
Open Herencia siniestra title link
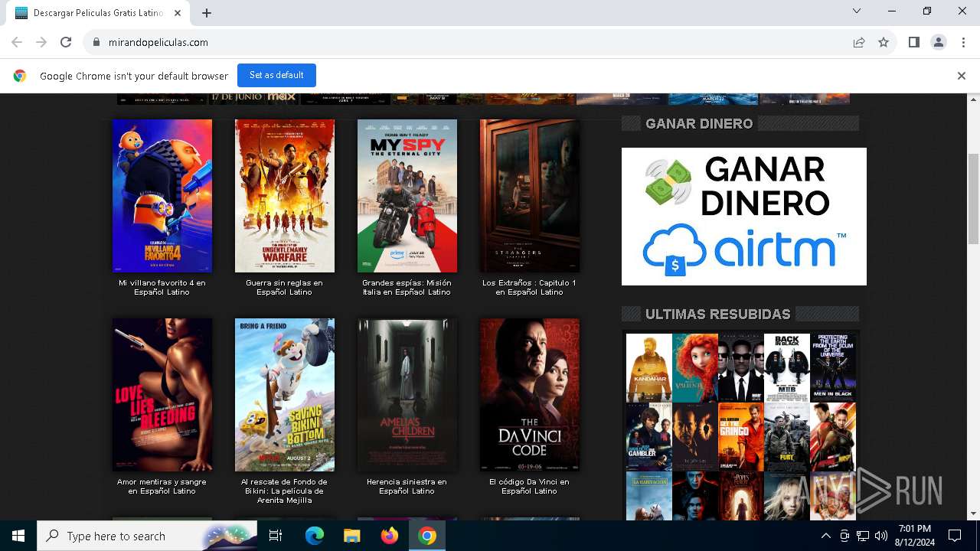(x=407, y=487)
